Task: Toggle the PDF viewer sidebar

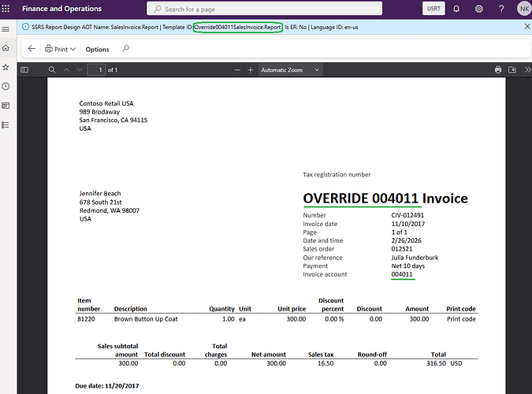Action: click(x=24, y=70)
